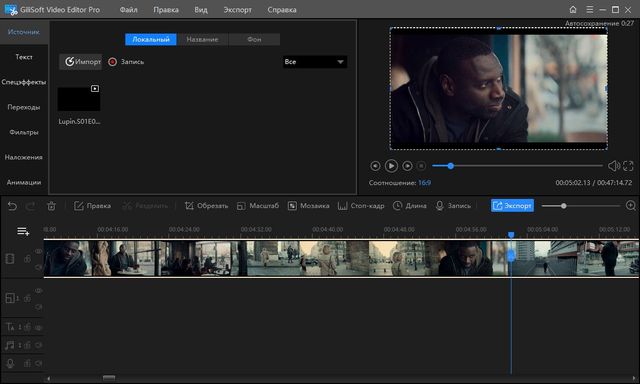Open the Анимации sidebar section
This screenshot has width=640, height=384.
click(x=24, y=182)
